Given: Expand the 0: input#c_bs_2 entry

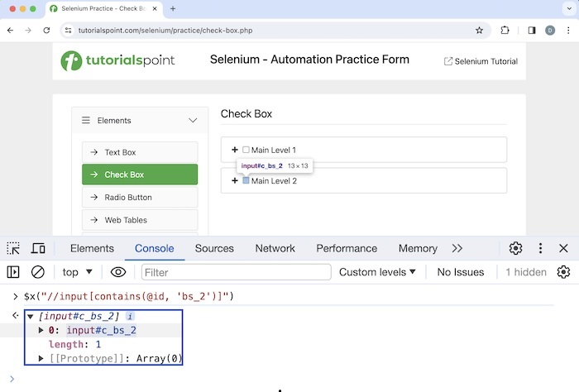Looking at the screenshot, I should 42,330.
